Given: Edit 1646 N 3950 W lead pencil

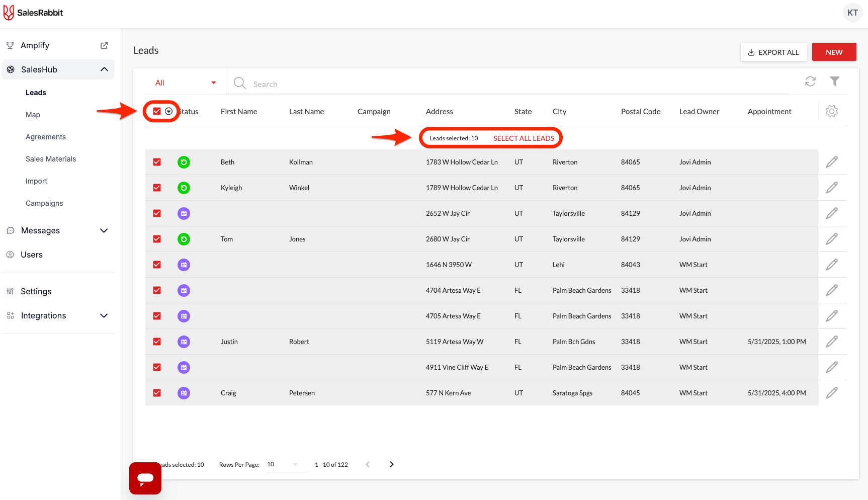Looking at the screenshot, I should click(x=832, y=265).
